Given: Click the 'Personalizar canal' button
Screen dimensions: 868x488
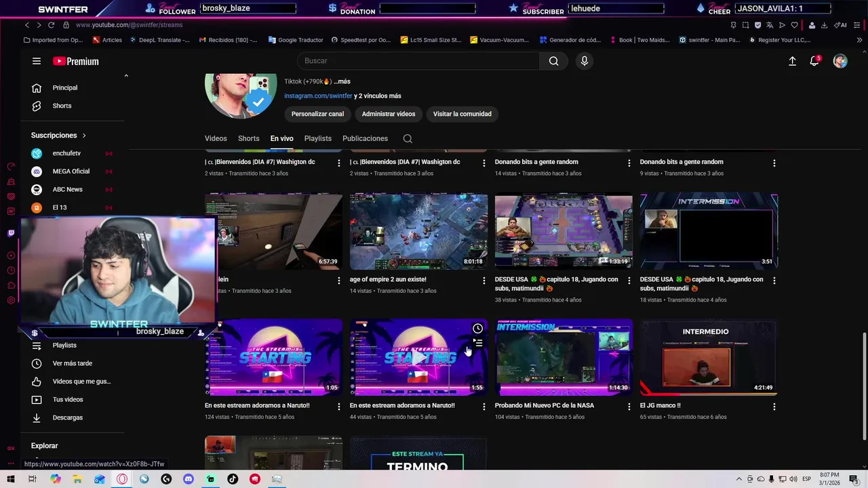Looking at the screenshot, I should coord(317,114).
